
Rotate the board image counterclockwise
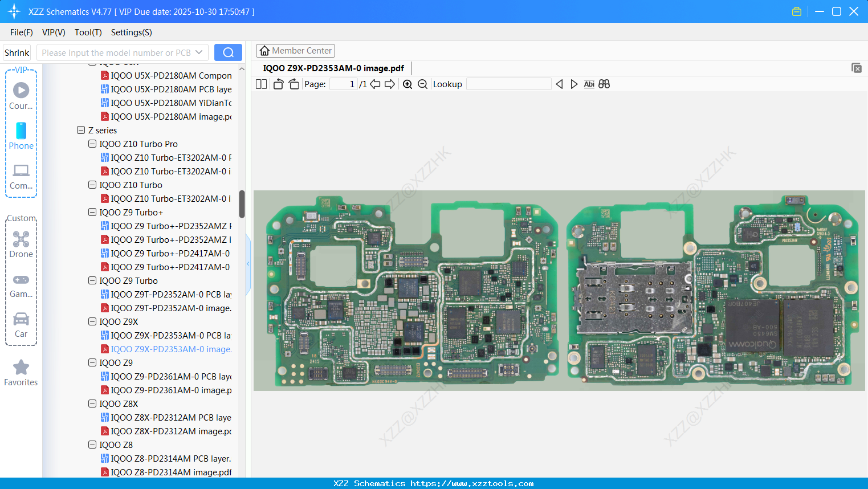(x=278, y=84)
